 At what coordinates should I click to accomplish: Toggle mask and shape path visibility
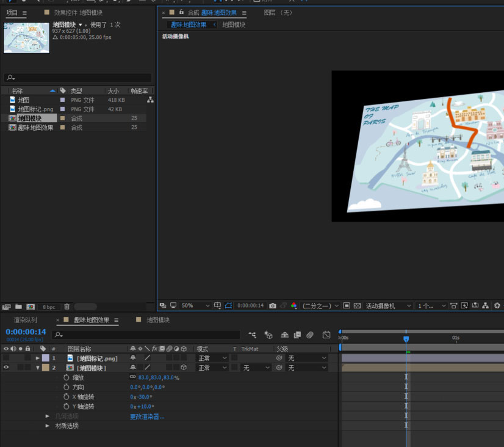228,305
